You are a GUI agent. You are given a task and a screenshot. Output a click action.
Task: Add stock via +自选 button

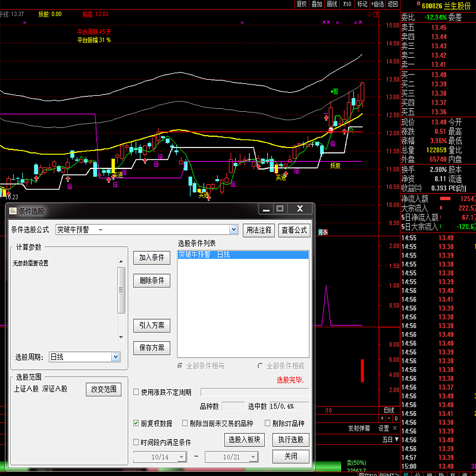(x=377, y=4)
